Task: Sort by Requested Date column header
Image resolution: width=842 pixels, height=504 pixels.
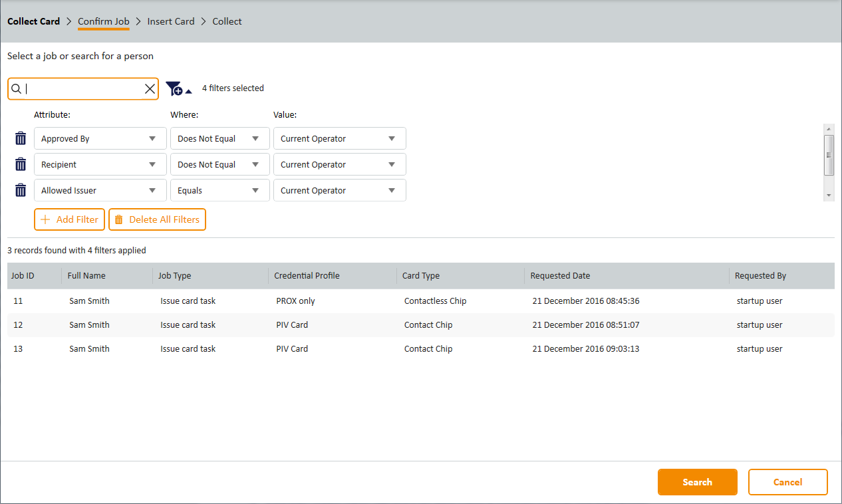Action: [560, 276]
